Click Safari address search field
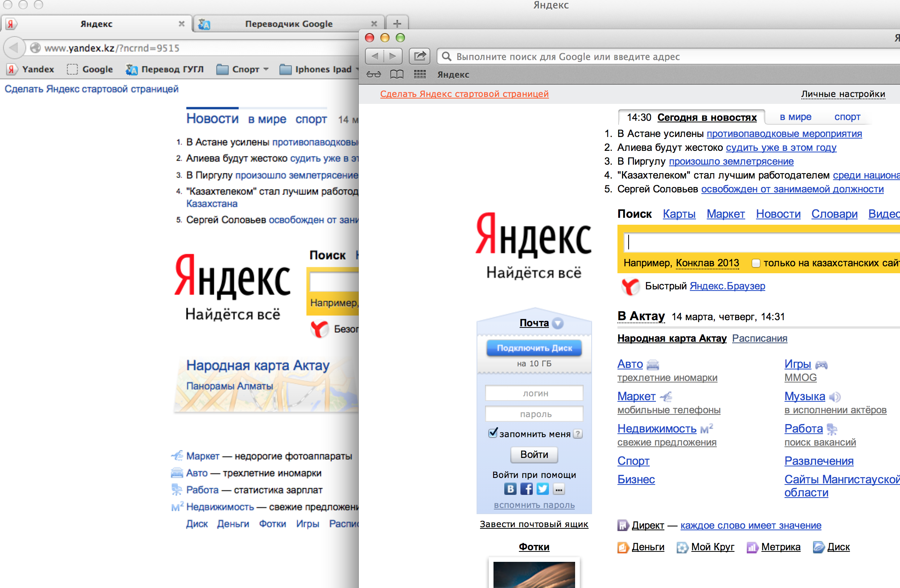The image size is (900, 588). [x=668, y=57]
